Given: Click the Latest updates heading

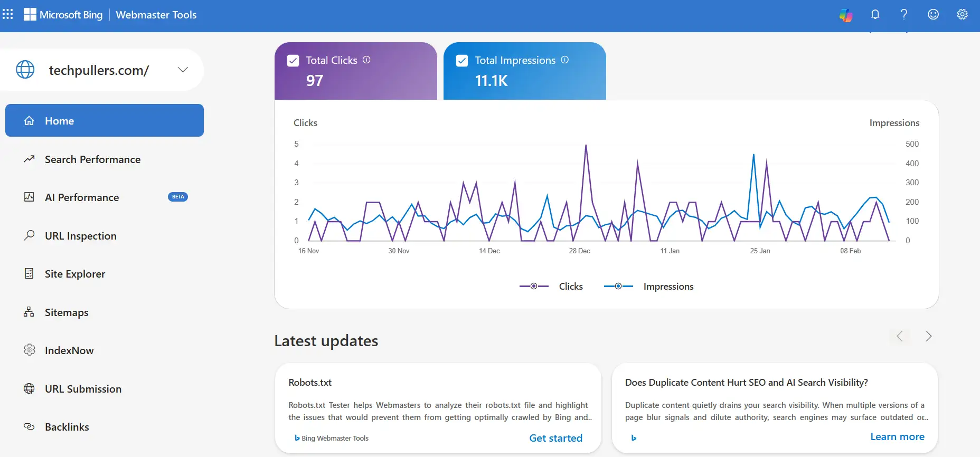Looking at the screenshot, I should click(x=326, y=341).
